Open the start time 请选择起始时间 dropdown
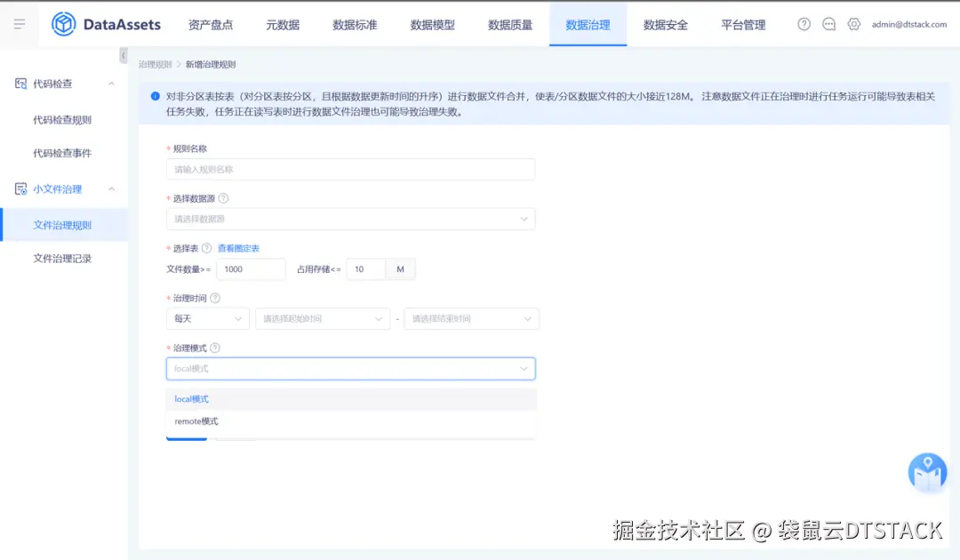960x560 pixels. (x=323, y=319)
